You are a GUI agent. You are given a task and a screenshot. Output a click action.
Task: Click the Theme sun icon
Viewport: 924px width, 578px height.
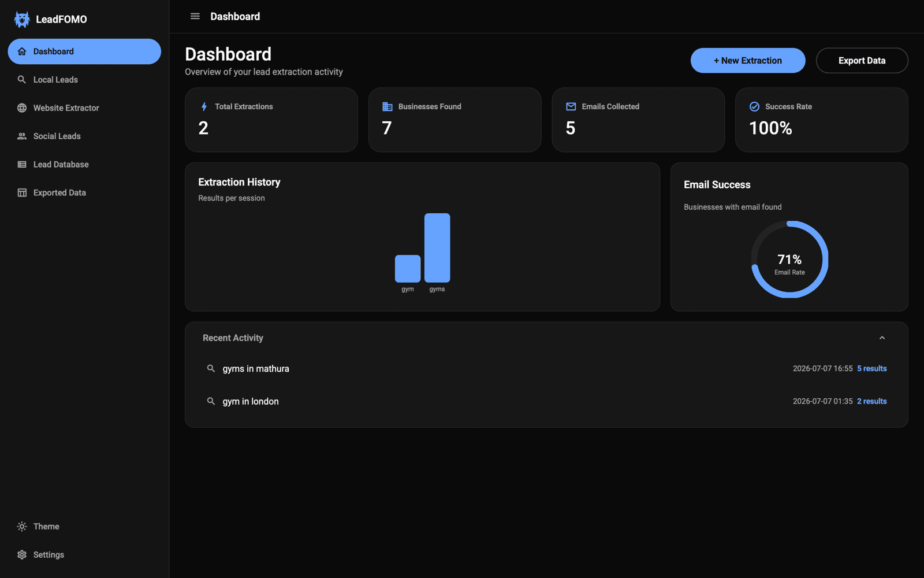(x=22, y=527)
